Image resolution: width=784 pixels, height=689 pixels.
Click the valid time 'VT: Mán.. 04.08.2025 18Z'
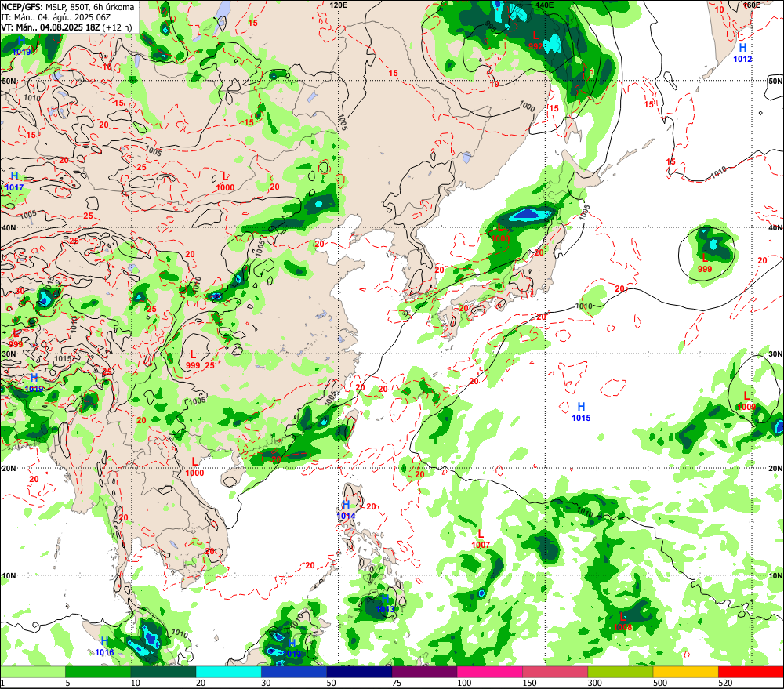50,27
